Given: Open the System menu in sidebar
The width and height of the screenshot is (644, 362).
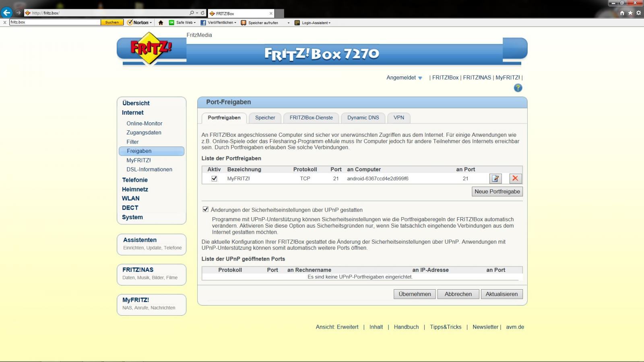Looking at the screenshot, I should pyautogui.click(x=132, y=217).
